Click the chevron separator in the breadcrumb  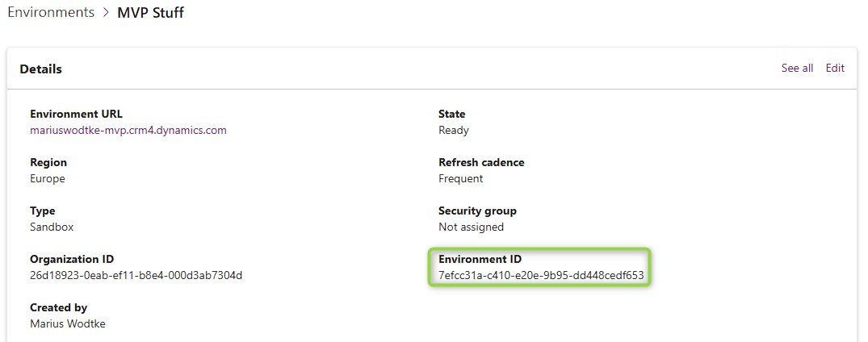pyautogui.click(x=106, y=14)
